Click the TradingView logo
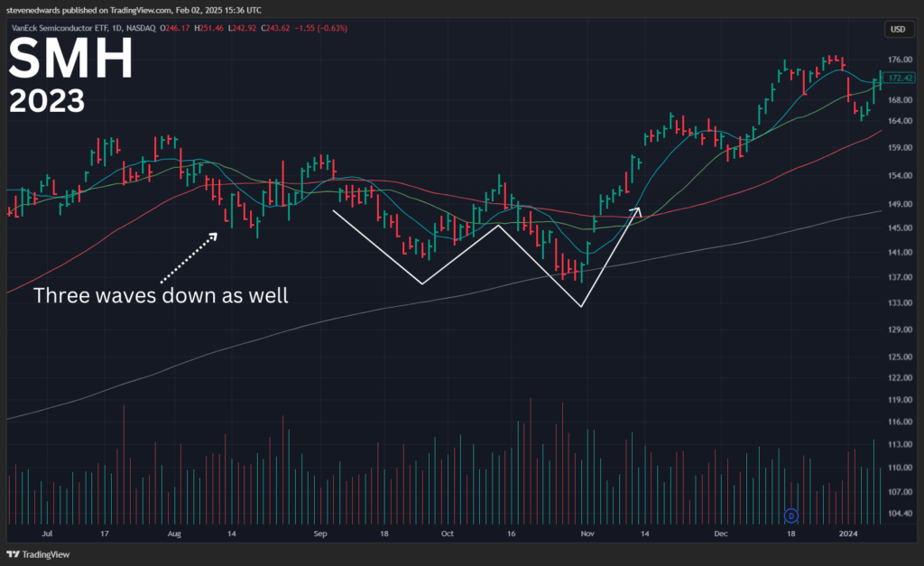 tap(38, 554)
